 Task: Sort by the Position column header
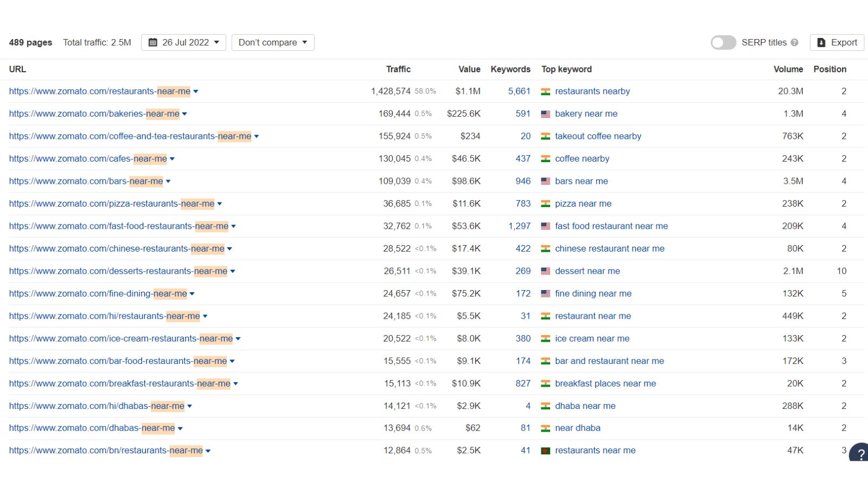point(829,69)
